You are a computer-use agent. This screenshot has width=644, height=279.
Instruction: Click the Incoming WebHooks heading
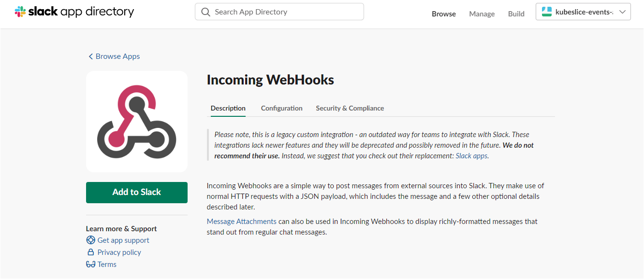click(271, 80)
